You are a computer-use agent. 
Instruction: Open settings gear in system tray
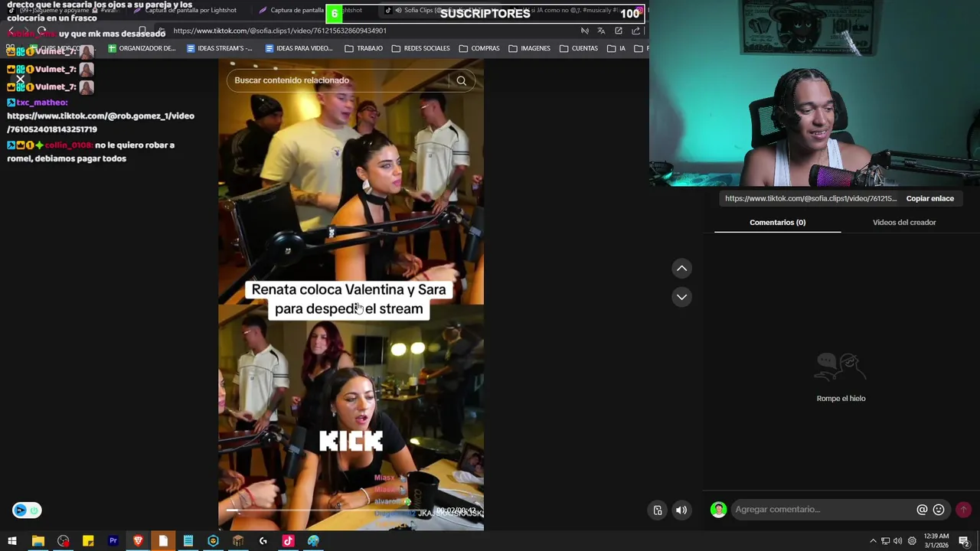pyautogui.click(x=911, y=541)
